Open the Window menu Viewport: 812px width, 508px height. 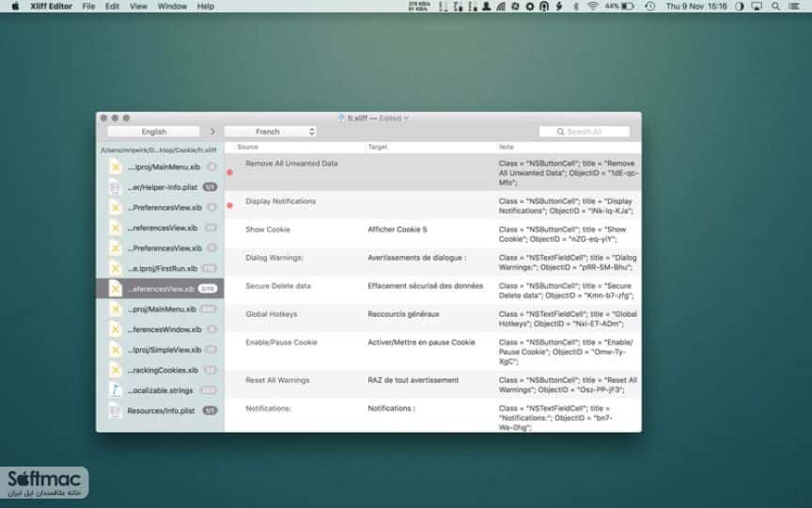pos(172,7)
